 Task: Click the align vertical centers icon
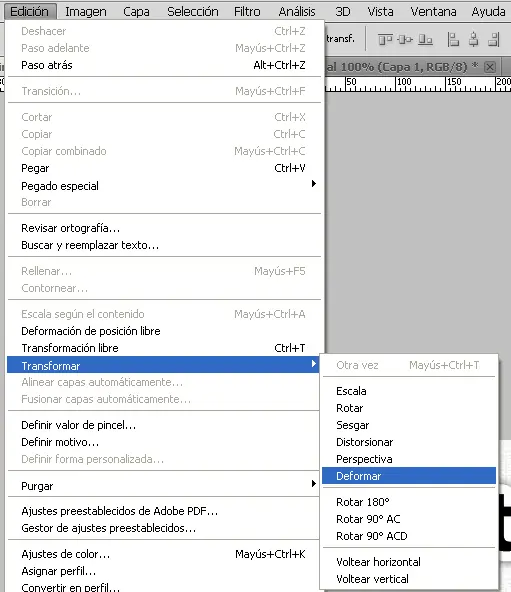(405, 39)
